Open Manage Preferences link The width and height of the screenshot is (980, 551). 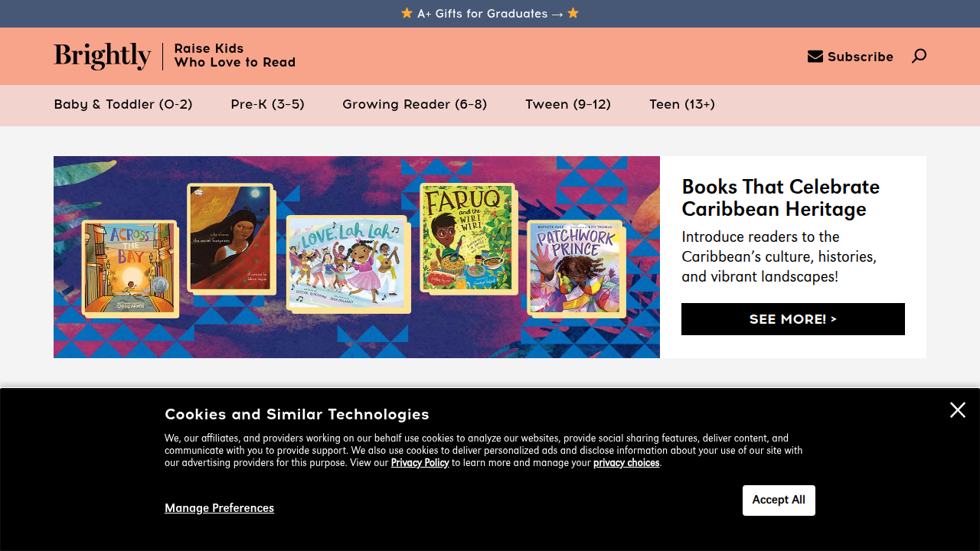coord(219,508)
